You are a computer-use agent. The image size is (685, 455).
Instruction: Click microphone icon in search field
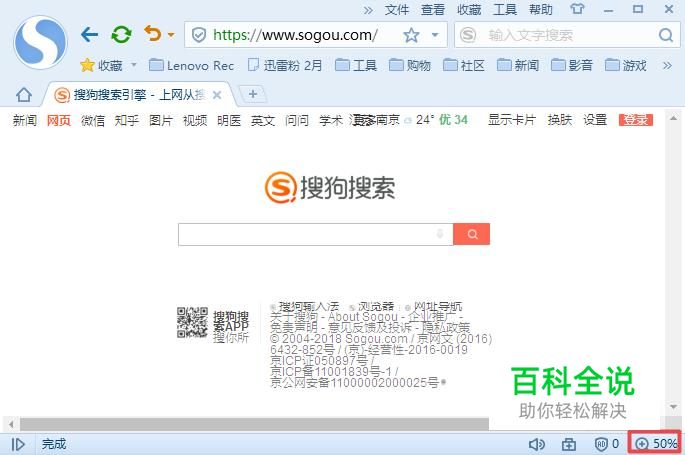pyautogui.click(x=440, y=234)
